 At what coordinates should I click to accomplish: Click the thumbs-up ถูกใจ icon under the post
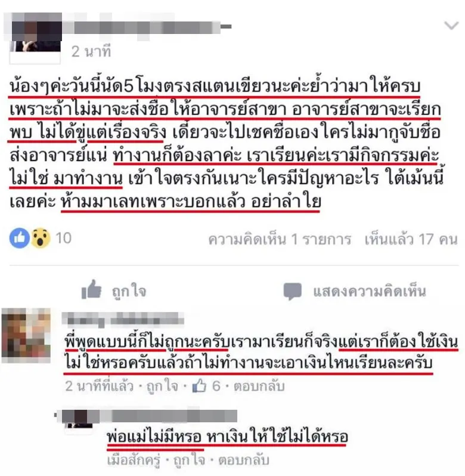pos(91,289)
